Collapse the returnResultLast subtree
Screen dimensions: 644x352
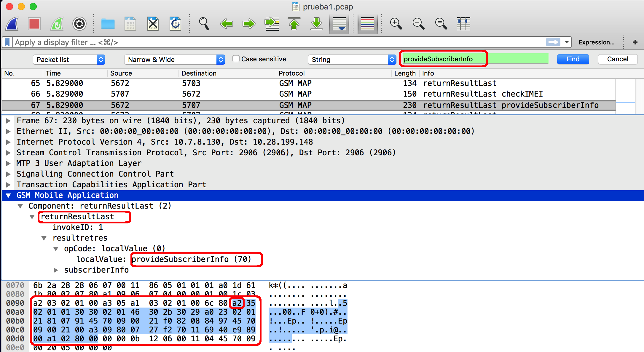point(32,217)
